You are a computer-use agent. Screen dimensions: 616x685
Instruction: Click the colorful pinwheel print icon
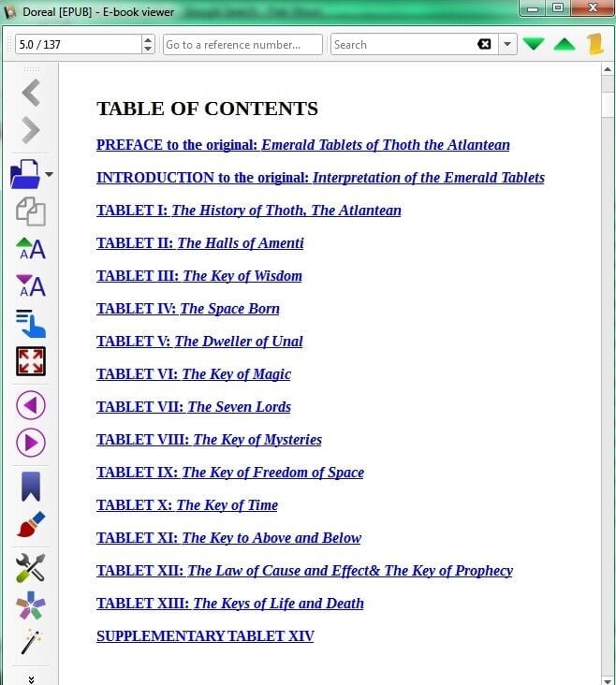[31, 605]
